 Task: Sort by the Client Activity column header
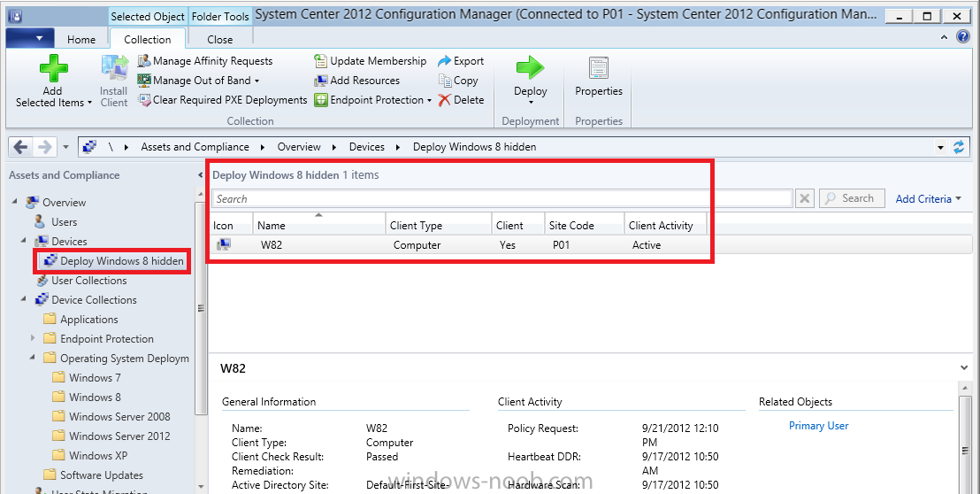666,225
